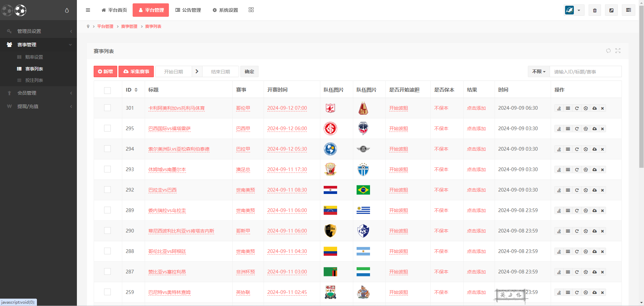Check the checkbox for match ID 301
The width and height of the screenshot is (644, 306).
(x=107, y=108)
